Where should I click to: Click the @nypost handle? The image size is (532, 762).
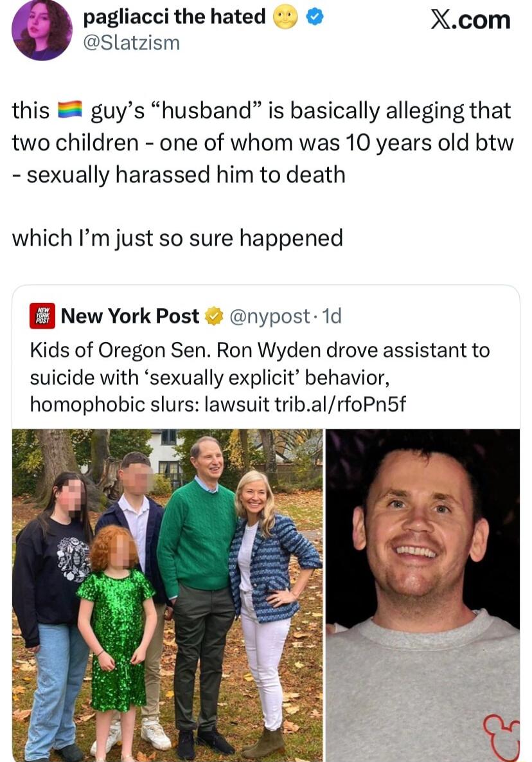(x=269, y=316)
